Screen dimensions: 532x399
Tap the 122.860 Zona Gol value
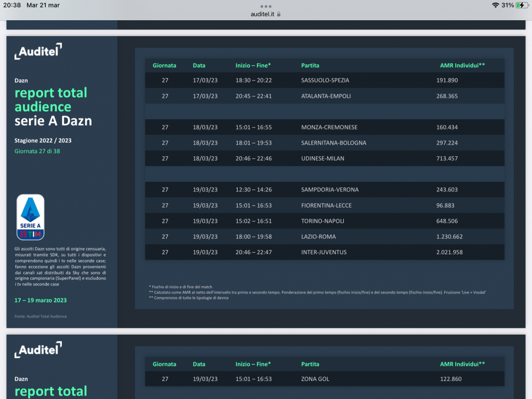coord(451,379)
